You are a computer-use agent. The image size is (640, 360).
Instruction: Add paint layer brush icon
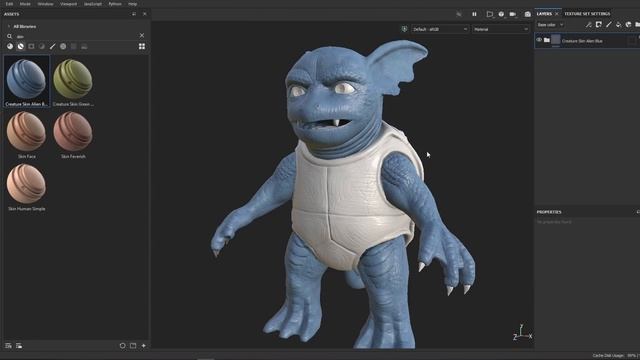coord(609,25)
